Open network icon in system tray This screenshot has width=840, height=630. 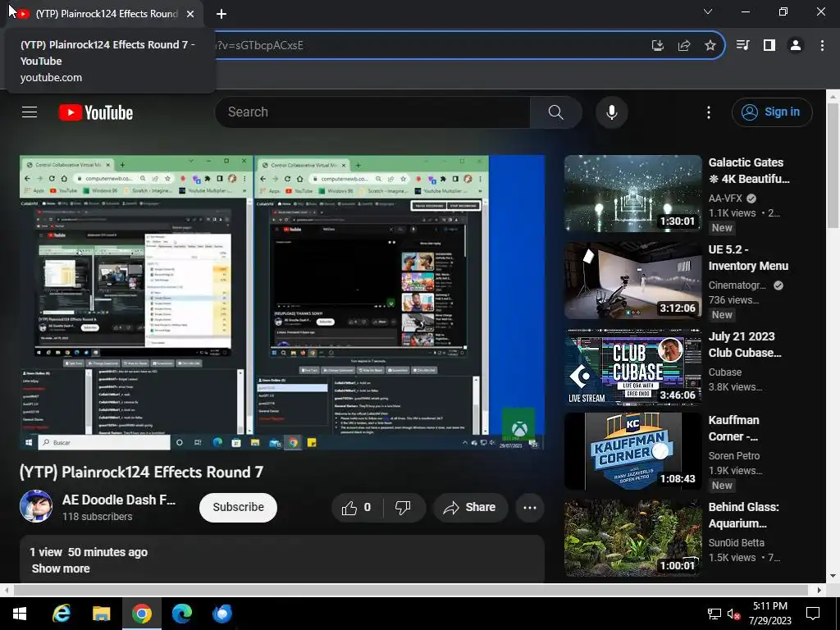(x=714, y=614)
